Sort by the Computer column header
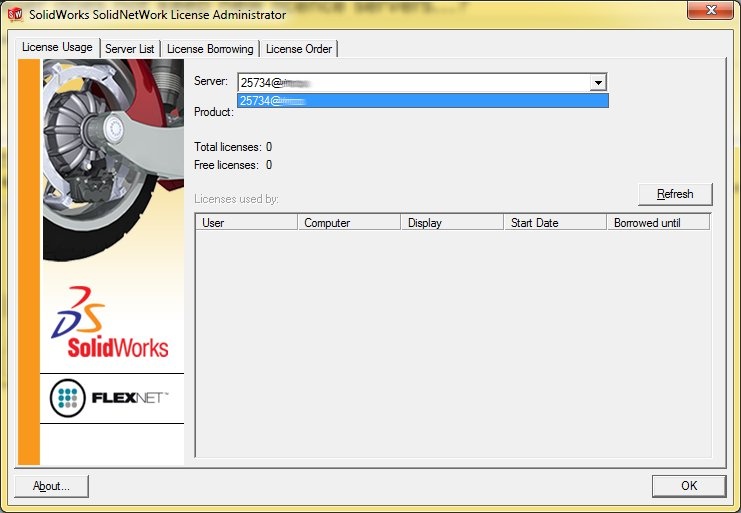741x513 pixels. click(349, 222)
